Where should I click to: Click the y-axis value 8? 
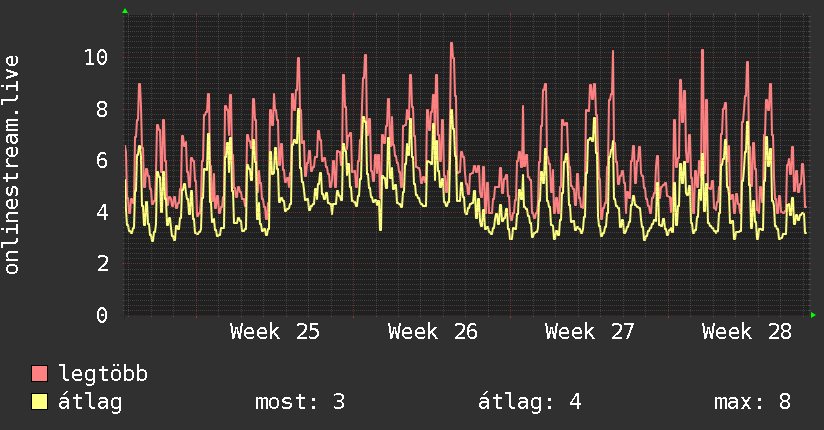click(x=102, y=109)
